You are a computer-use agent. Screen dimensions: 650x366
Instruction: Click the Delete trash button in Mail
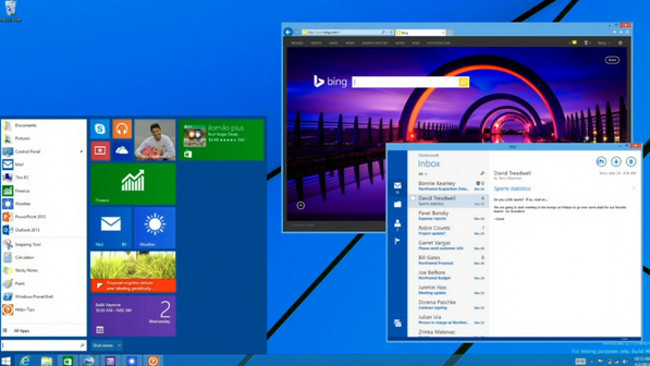tap(631, 162)
